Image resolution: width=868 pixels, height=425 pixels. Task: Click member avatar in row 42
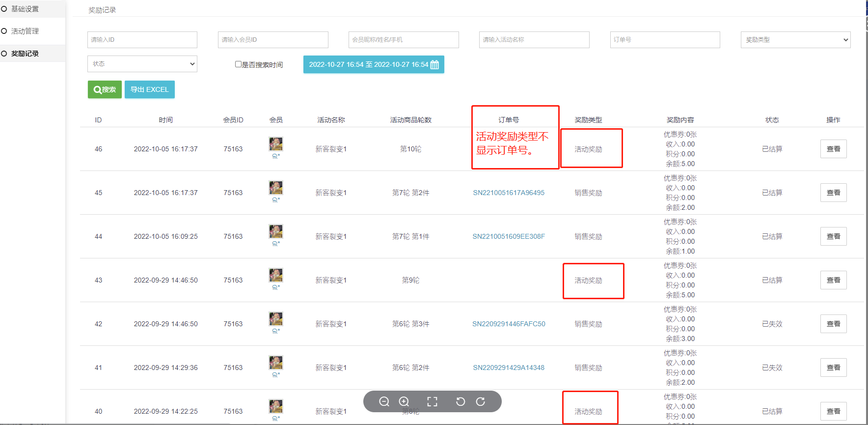click(276, 319)
